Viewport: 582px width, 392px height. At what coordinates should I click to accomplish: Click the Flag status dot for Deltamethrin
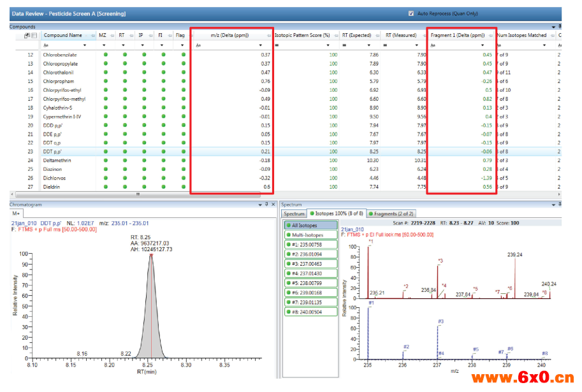pyautogui.click(x=184, y=161)
